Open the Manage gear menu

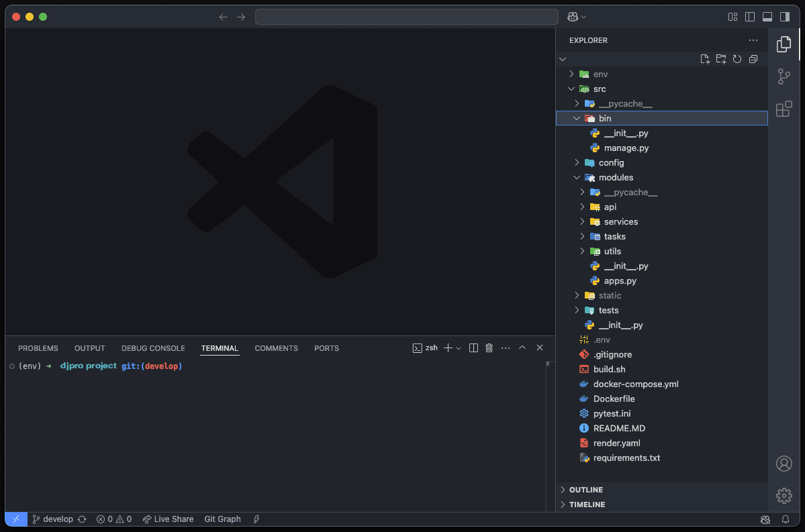pyautogui.click(x=784, y=496)
